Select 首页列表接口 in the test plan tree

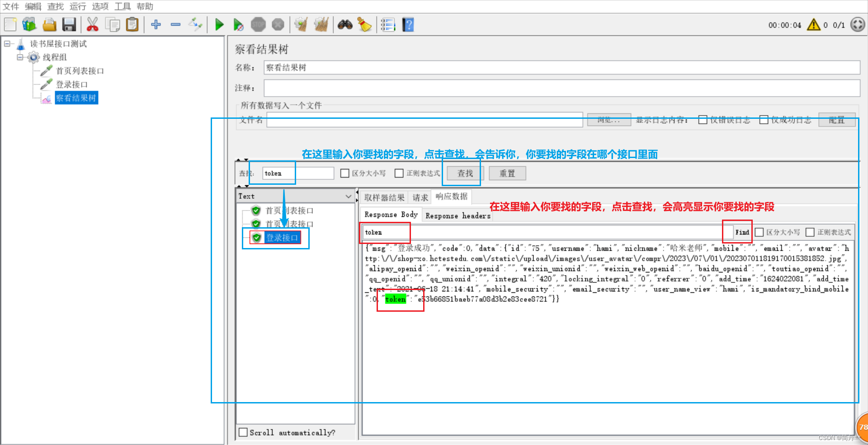80,71
